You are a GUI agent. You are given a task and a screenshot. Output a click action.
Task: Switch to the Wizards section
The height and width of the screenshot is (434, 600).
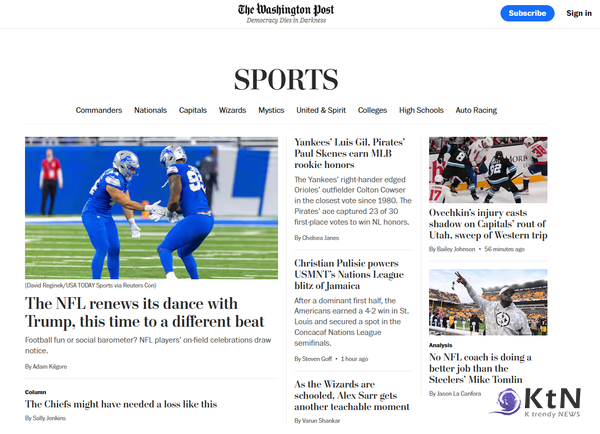(x=232, y=110)
